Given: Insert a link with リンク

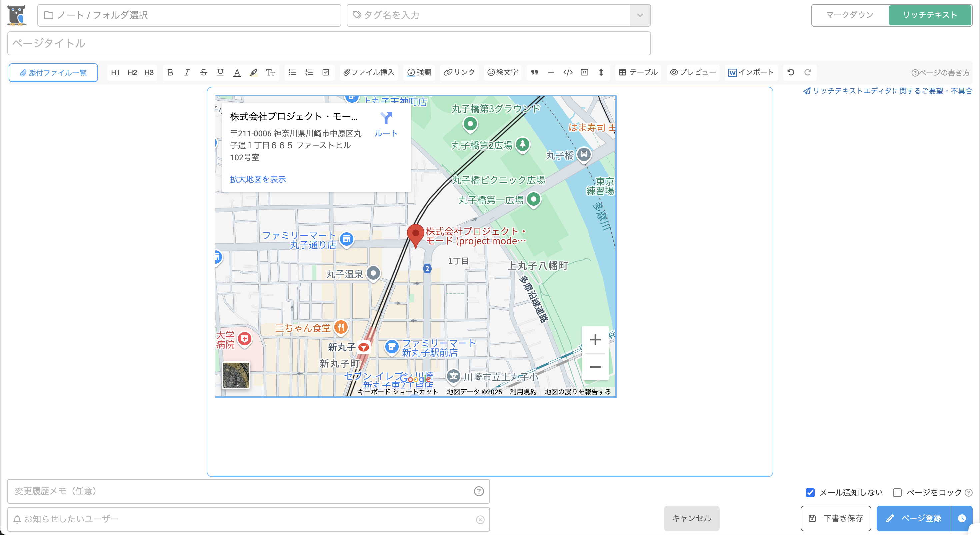Looking at the screenshot, I should point(459,72).
